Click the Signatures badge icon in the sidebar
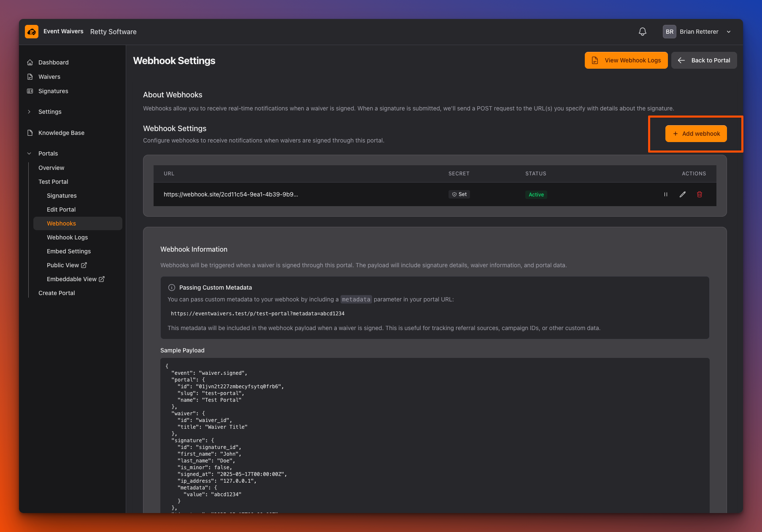The width and height of the screenshot is (762, 532). click(x=30, y=91)
